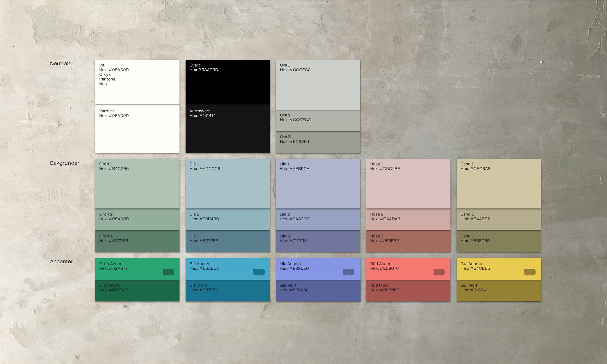Choose the Grön 2 swatch

click(137, 220)
